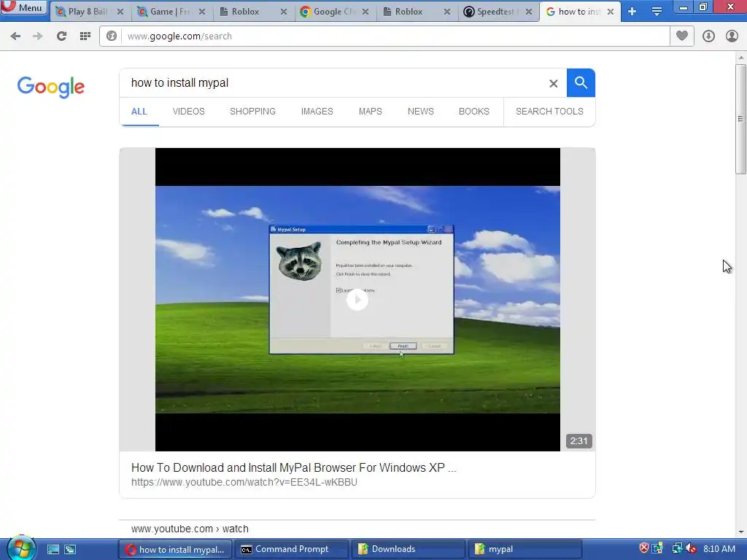Open the tab menu list icon
747x560 pixels.
[657, 12]
